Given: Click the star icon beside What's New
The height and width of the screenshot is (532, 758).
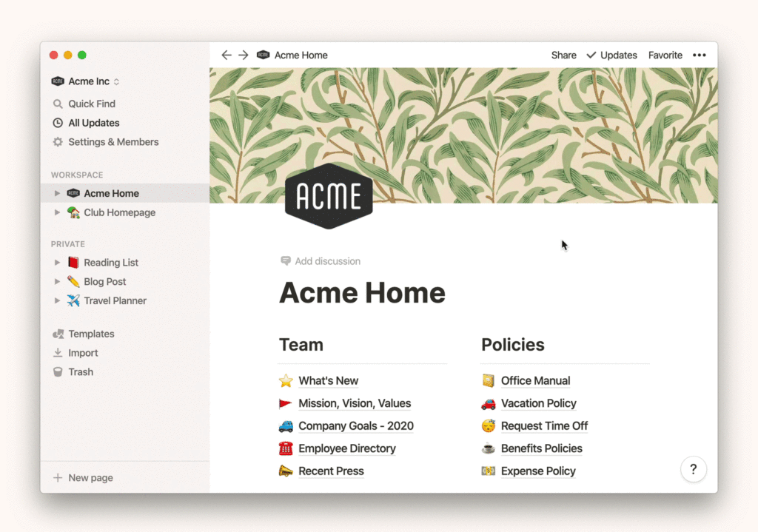Looking at the screenshot, I should [286, 381].
